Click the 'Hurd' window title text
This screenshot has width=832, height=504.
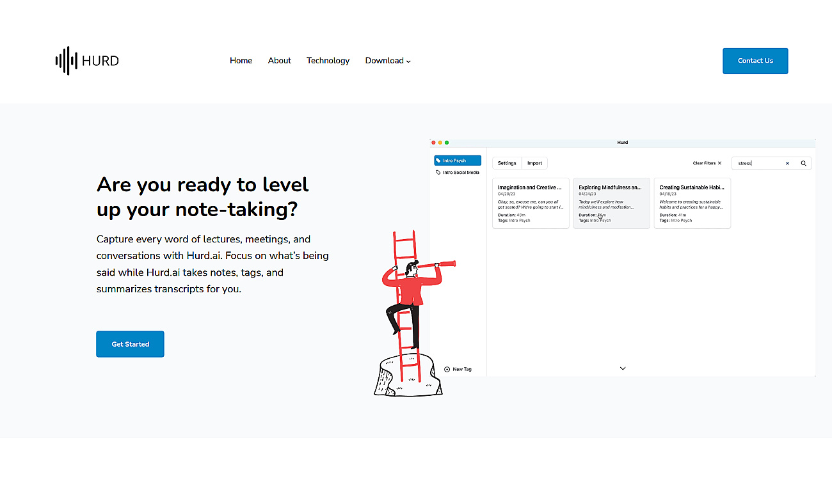(x=623, y=142)
